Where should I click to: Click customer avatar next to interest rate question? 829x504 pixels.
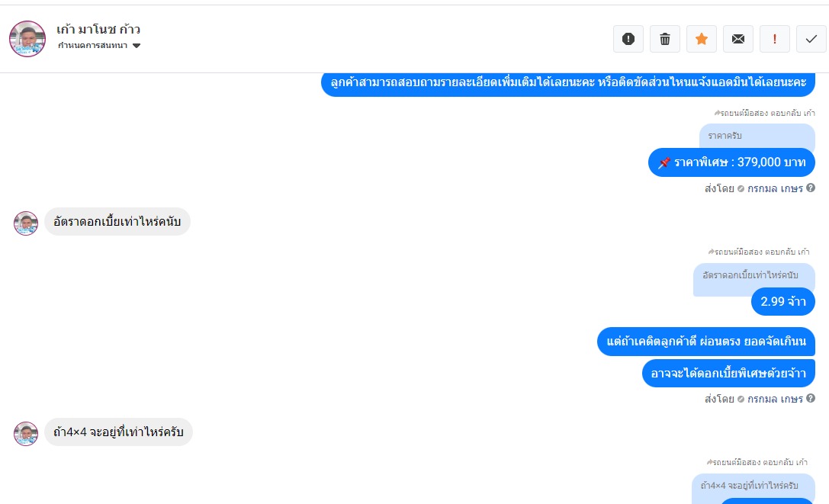(x=26, y=223)
